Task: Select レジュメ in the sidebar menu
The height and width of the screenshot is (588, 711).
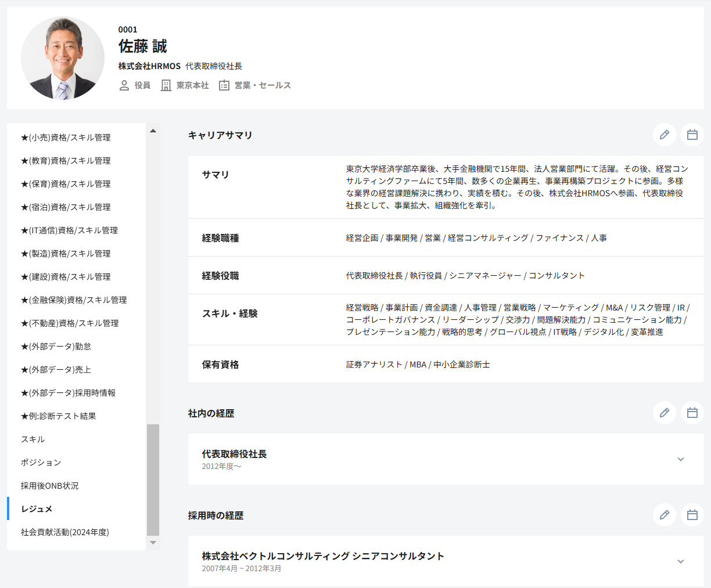Action: click(x=37, y=509)
